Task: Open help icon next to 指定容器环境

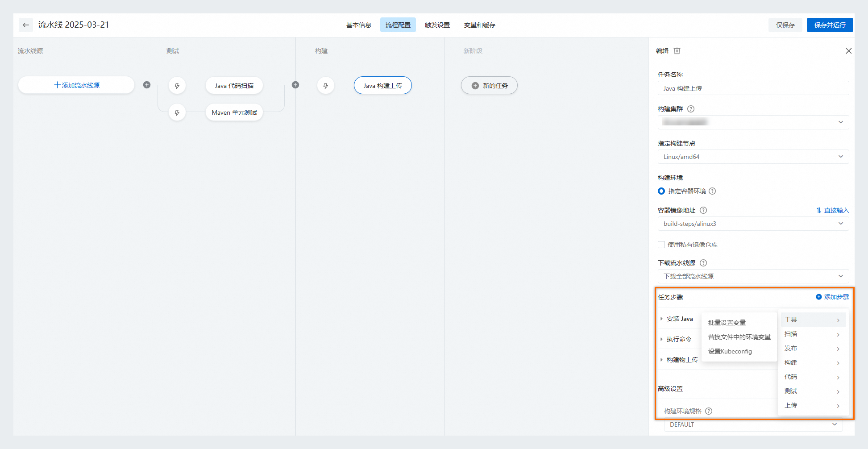Action: pyautogui.click(x=712, y=191)
